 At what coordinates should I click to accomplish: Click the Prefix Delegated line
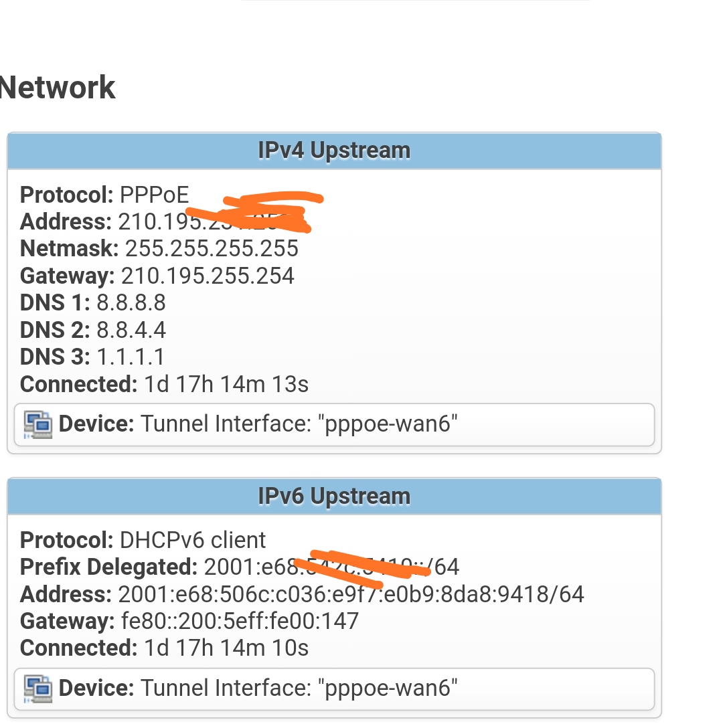click(240, 567)
